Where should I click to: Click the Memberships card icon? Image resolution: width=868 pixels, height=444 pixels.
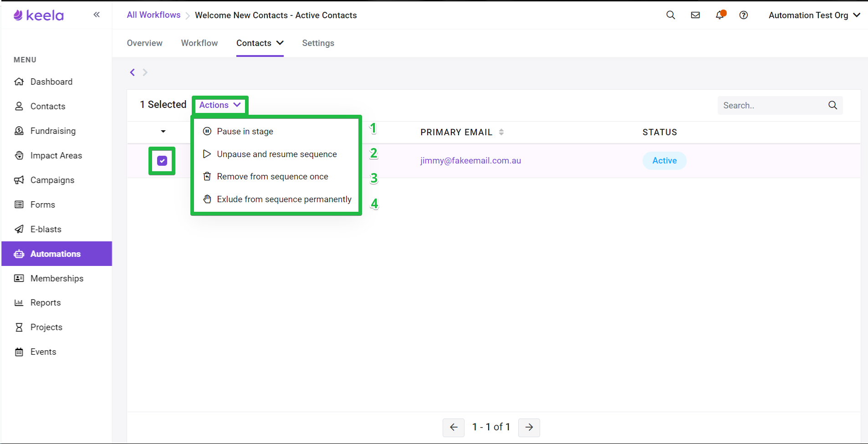click(19, 278)
